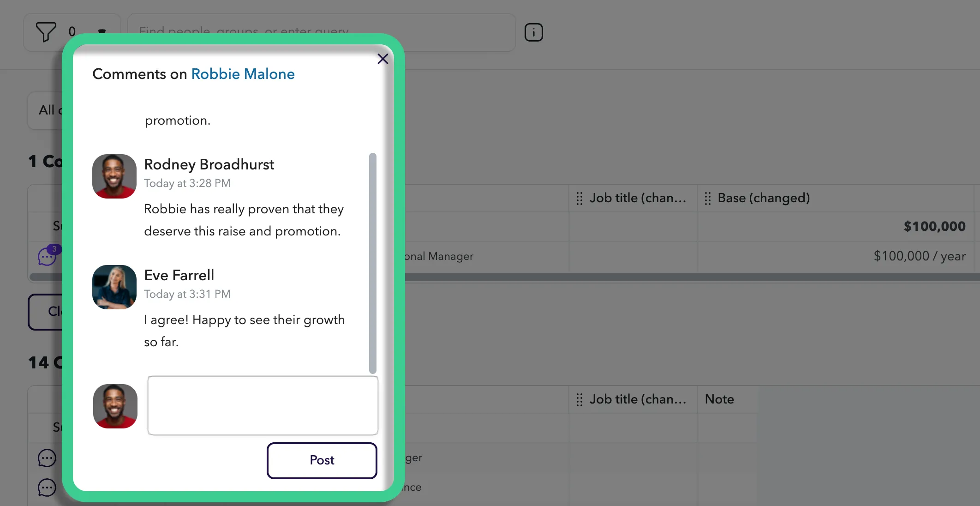Screen dimensions: 980x506
Task: Click 'Today at 3:28 PM' timestamp
Action: pyautogui.click(x=187, y=183)
